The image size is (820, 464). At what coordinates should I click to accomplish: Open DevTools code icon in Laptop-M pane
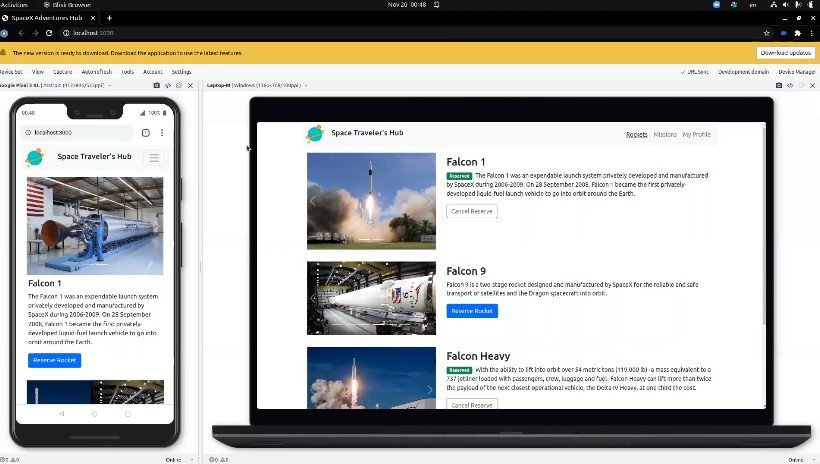click(x=790, y=85)
